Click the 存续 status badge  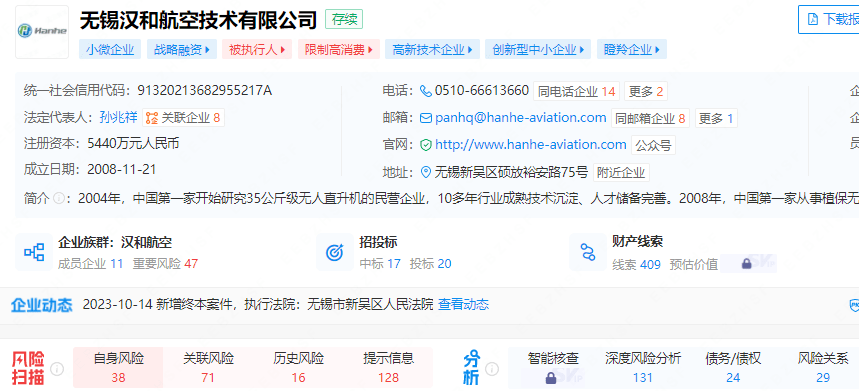(x=344, y=20)
